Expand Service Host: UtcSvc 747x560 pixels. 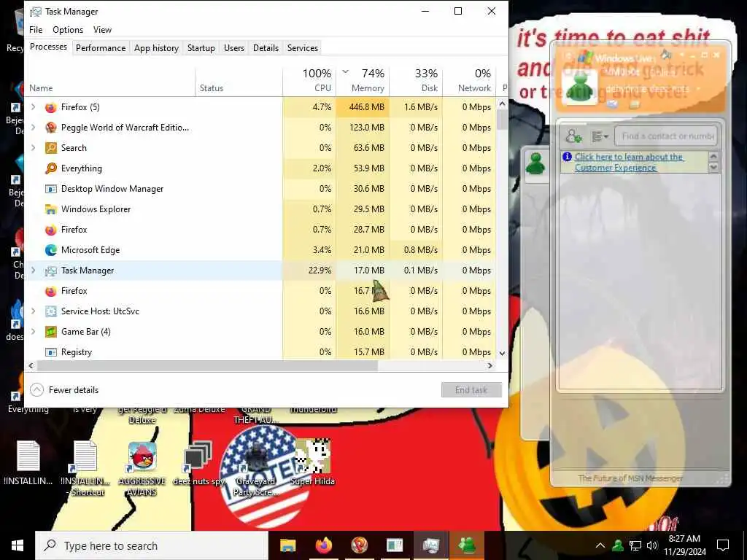pos(33,311)
